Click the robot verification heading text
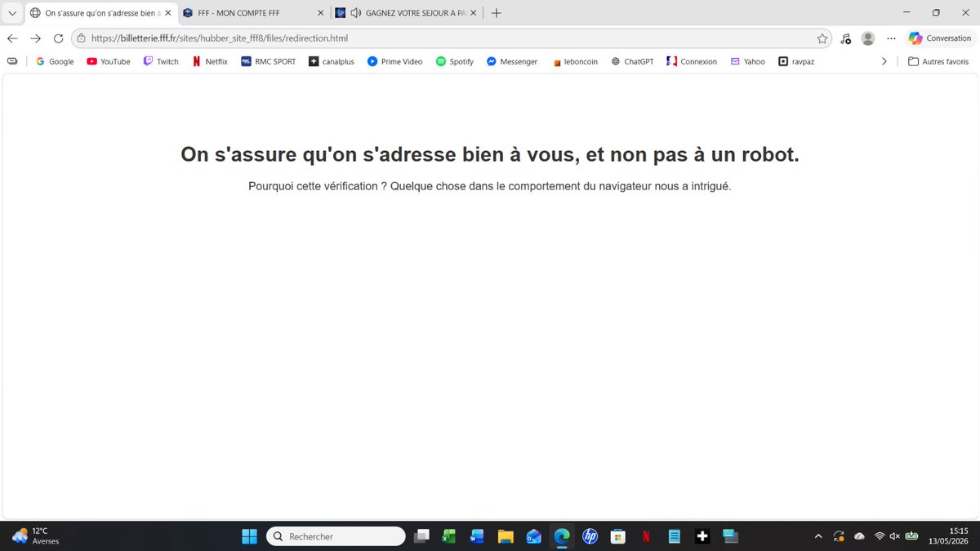980x551 pixels. [490, 154]
